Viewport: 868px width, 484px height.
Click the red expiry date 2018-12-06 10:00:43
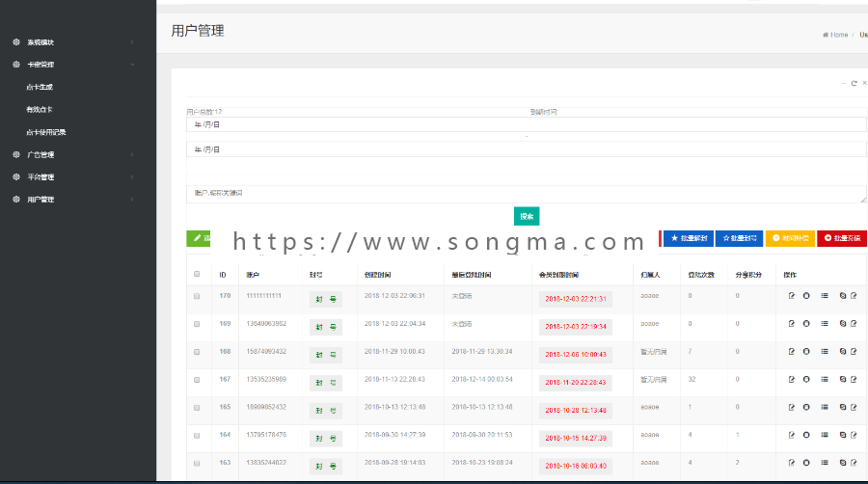(x=575, y=355)
